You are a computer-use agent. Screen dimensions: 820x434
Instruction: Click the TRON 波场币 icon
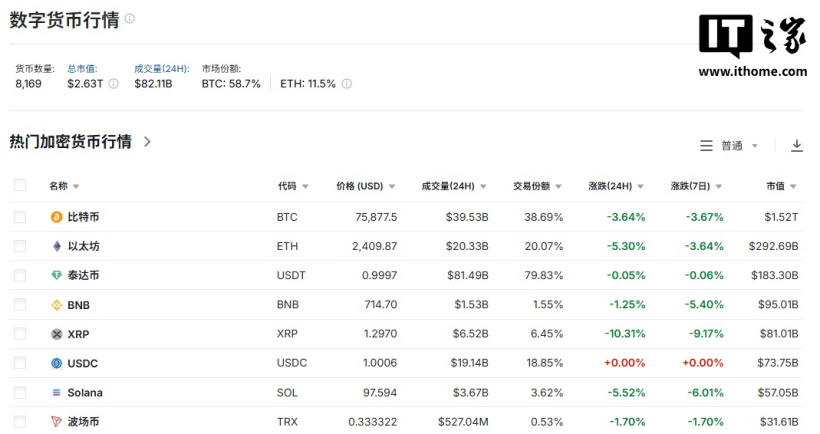[56, 421]
